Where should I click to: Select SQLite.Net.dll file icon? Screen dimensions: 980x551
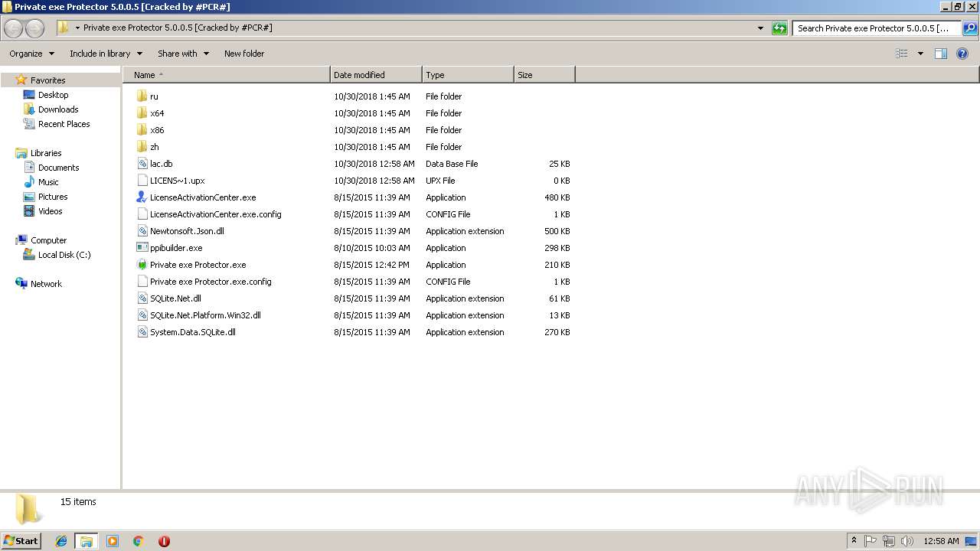pyautogui.click(x=142, y=298)
